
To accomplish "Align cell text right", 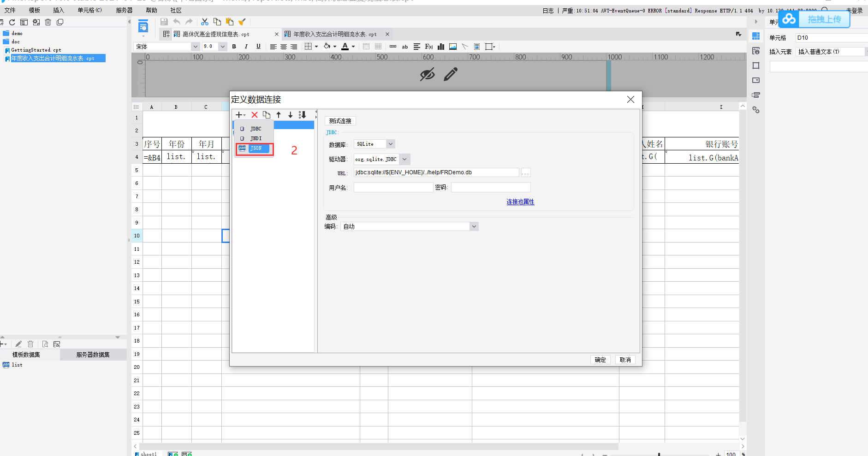I will coord(294,47).
